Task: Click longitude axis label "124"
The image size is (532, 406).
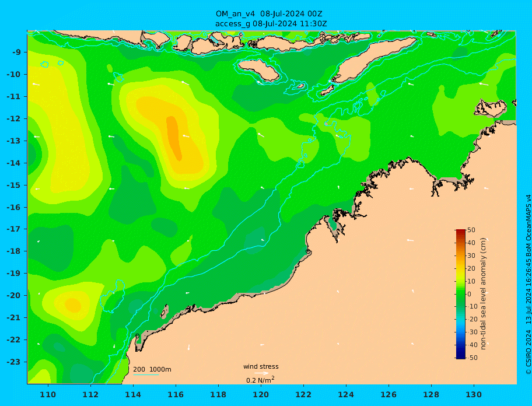Action: click(x=346, y=395)
